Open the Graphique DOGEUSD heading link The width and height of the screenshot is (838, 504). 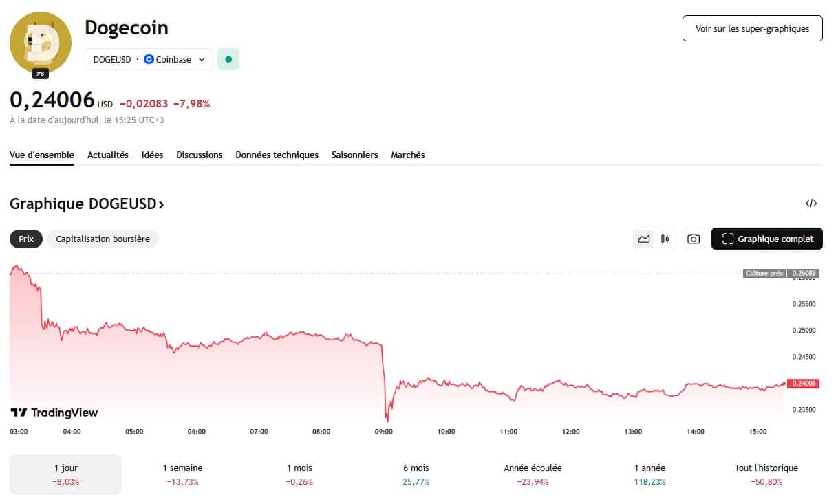point(87,204)
